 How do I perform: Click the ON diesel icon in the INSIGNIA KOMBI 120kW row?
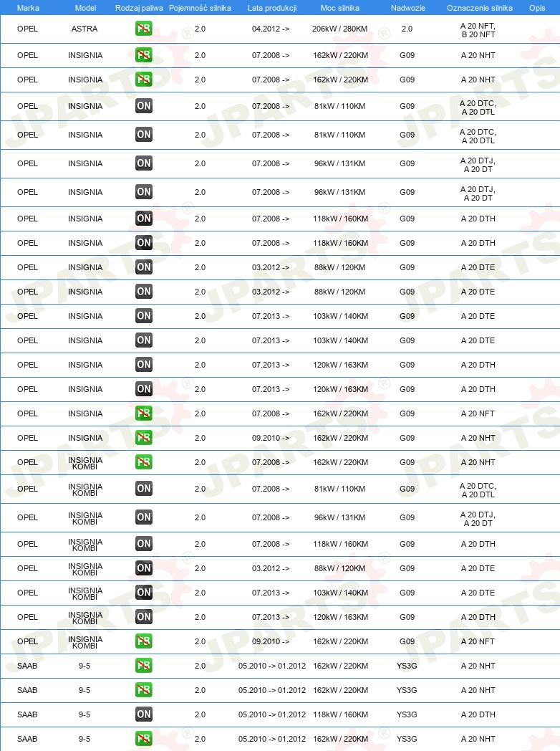click(x=144, y=617)
